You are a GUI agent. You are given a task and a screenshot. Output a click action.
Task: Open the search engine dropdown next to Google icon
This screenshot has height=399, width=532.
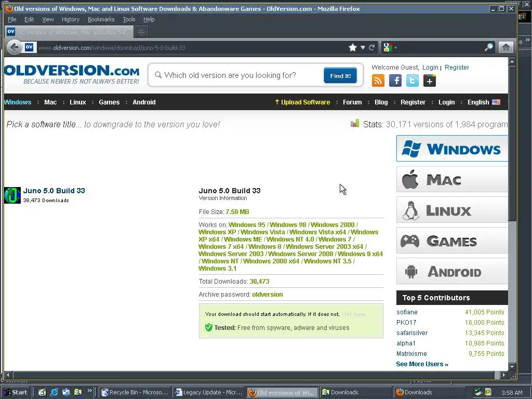tap(395, 48)
